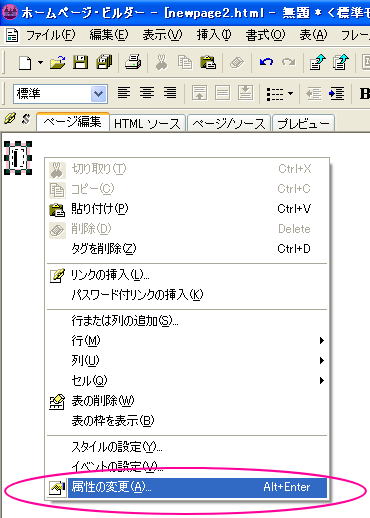This screenshot has width=370, height=518.
Task: Click the decrease indent icon
Action: tap(313, 93)
